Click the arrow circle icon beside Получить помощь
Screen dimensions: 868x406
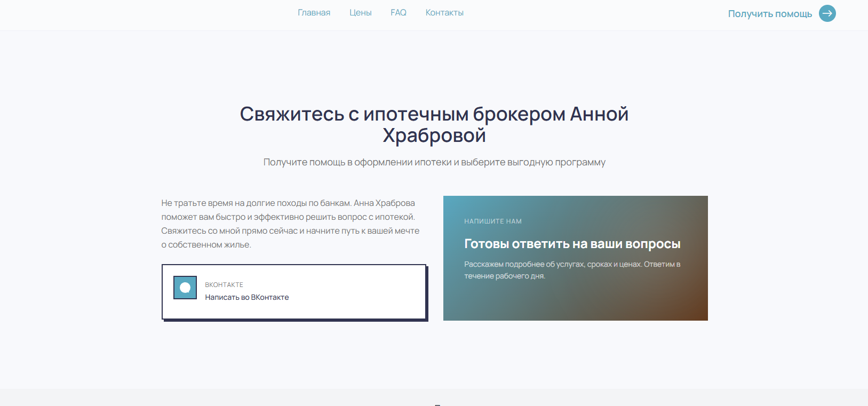point(827,13)
